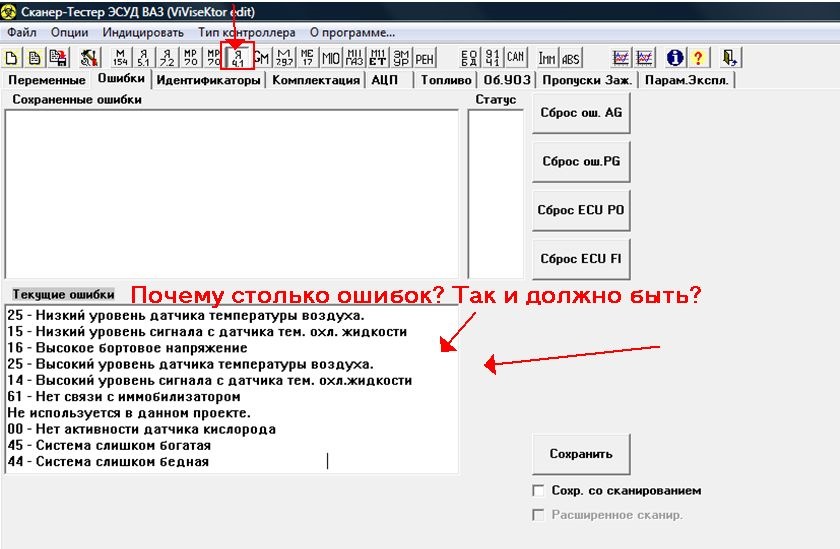Open the Тип контроллера menu
The width and height of the screenshot is (840, 549).
click(246, 33)
